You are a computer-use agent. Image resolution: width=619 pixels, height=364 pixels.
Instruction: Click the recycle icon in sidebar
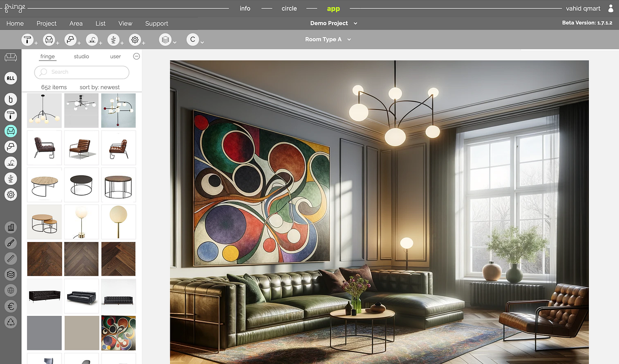point(11,322)
